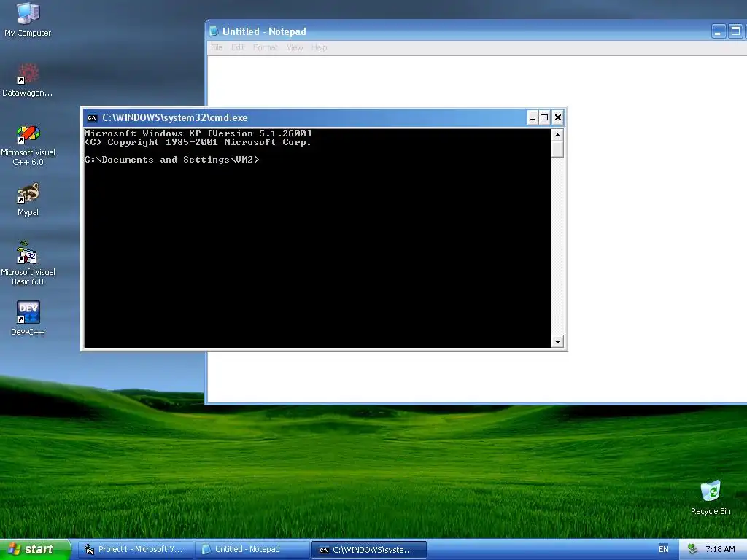The width and height of the screenshot is (747, 560).
Task: Select Microsoft Visual C++ 6.0 shortcut
Action: (x=28, y=145)
